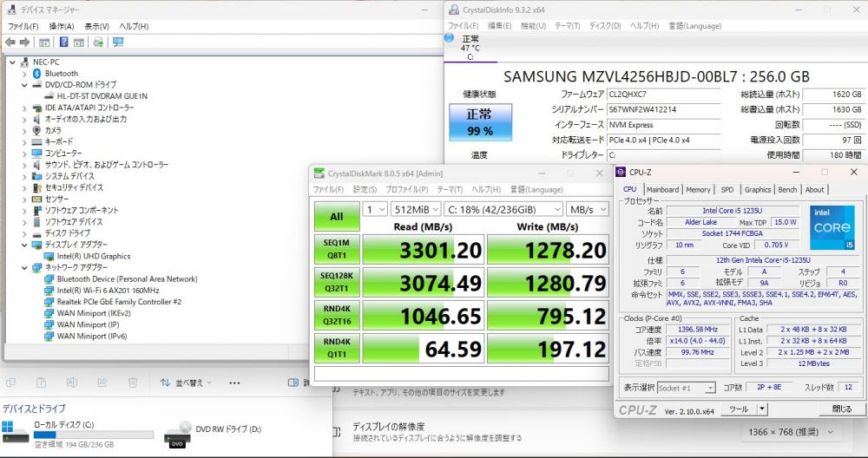Click the share icon in Explorer toolbar
Screen dimensions: 868x458
[x=102, y=383]
